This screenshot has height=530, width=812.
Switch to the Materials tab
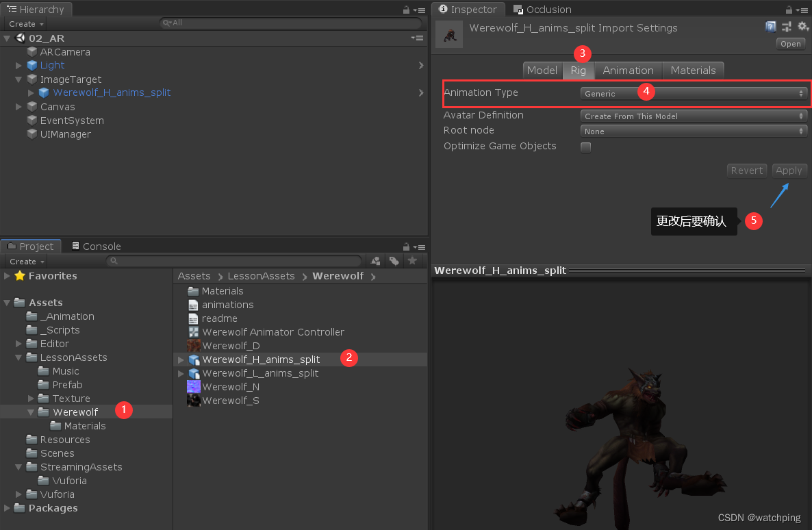693,71
